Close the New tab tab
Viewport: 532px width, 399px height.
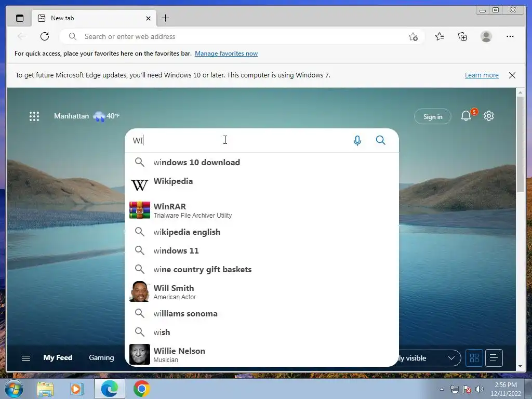pos(148,18)
